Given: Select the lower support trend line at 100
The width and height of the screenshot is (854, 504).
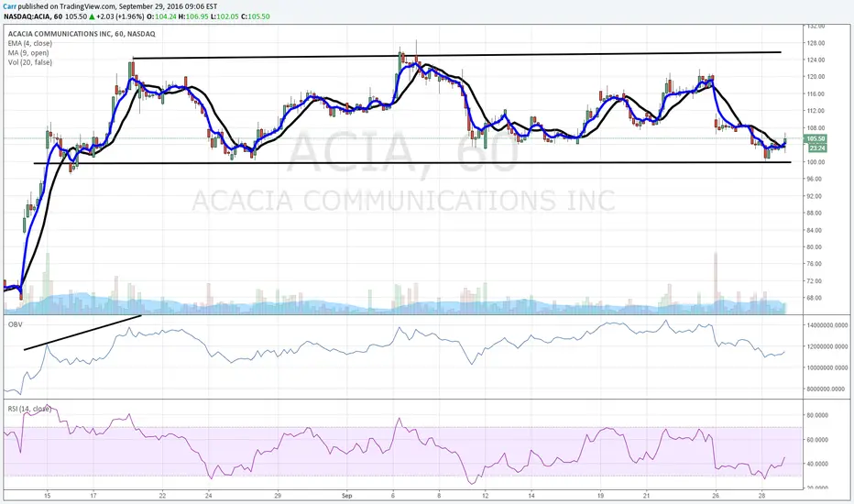Looking at the screenshot, I should pos(412,163).
